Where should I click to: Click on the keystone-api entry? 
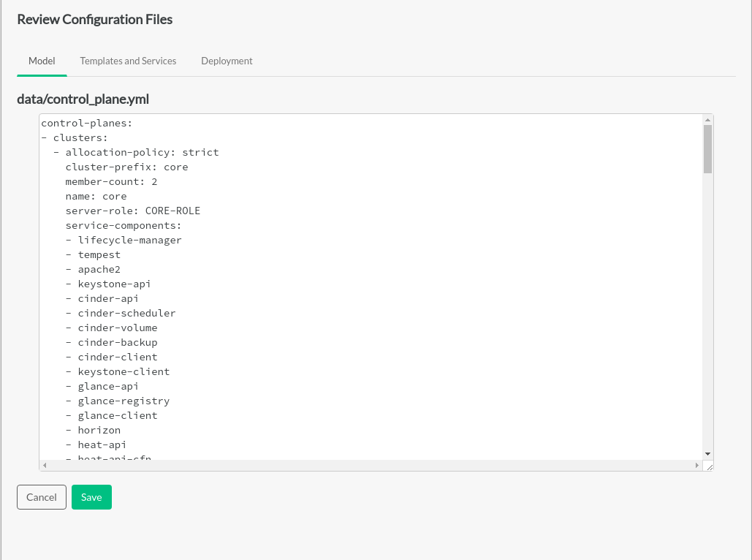pyautogui.click(x=114, y=284)
